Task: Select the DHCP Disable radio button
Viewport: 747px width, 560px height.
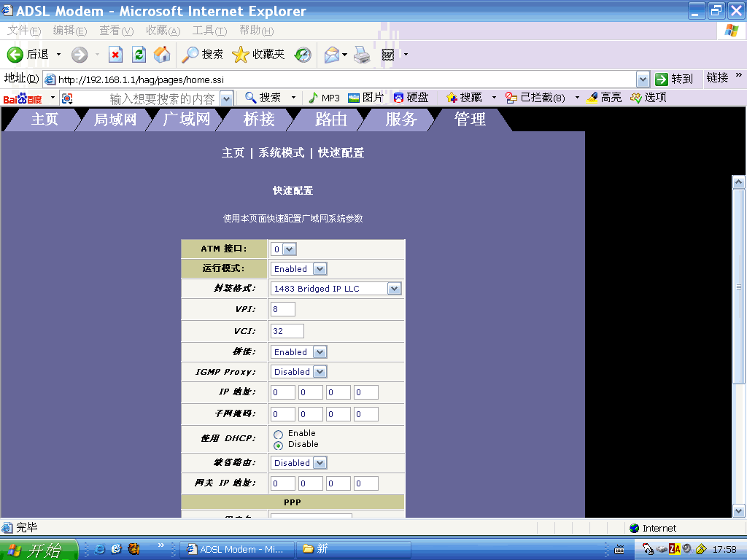Action: click(x=278, y=445)
